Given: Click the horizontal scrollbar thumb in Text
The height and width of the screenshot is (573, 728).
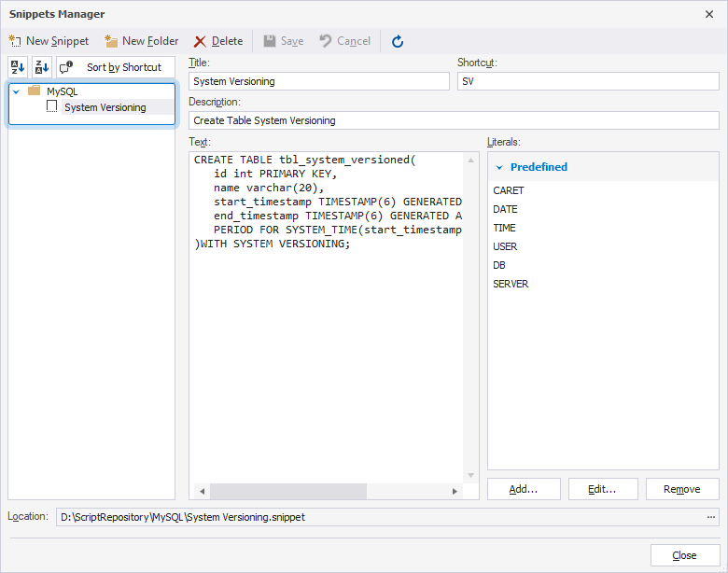Looking at the screenshot, I should click(x=288, y=491).
